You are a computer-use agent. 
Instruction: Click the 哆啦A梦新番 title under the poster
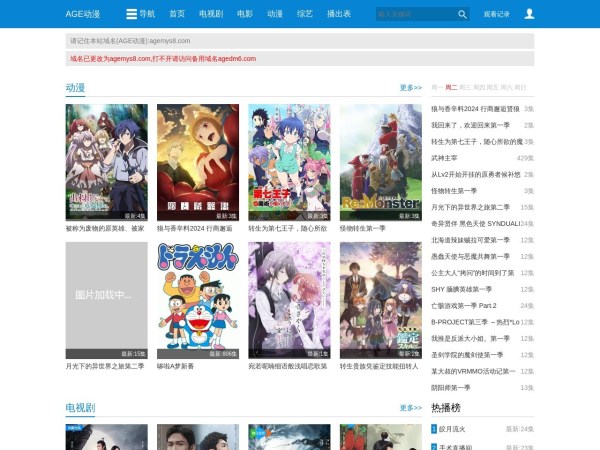tap(175, 366)
